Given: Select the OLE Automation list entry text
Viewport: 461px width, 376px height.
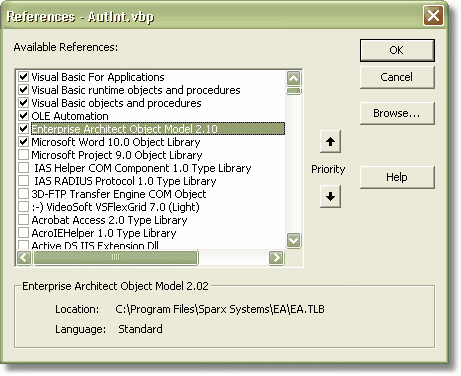Looking at the screenshot, I should 70,116.
